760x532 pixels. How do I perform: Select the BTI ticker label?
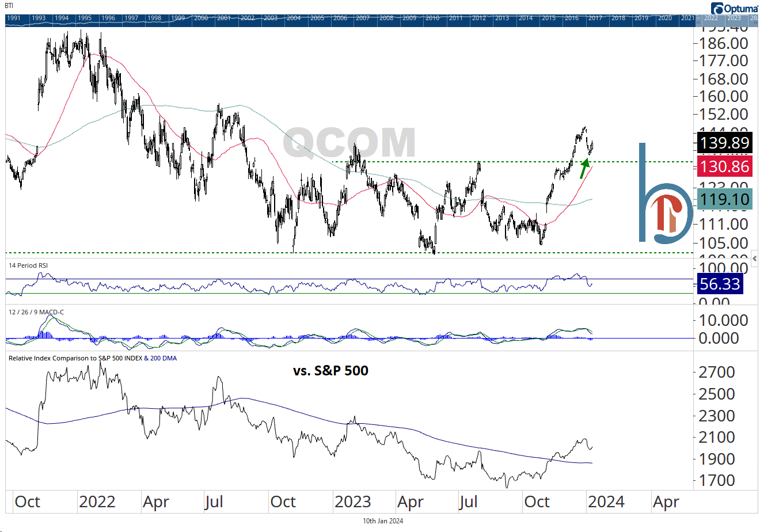(x=9, y=6)
